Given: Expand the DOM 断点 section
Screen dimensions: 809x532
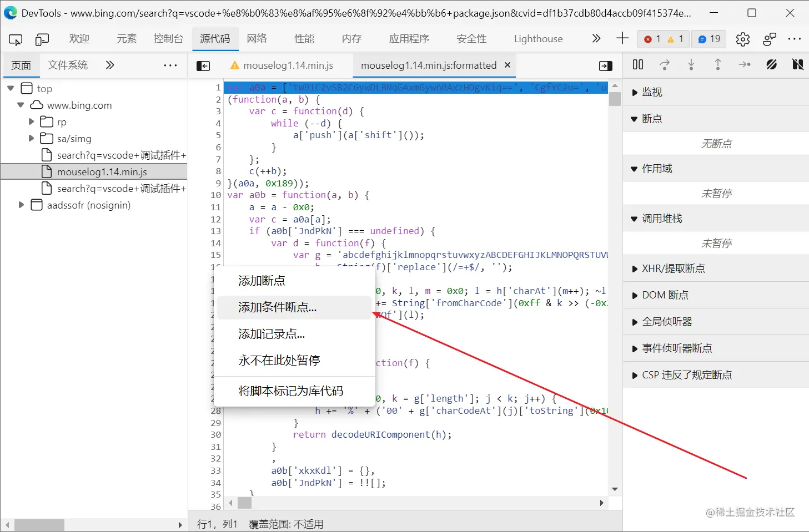Looking at the screenshot, I should (716, 295).
